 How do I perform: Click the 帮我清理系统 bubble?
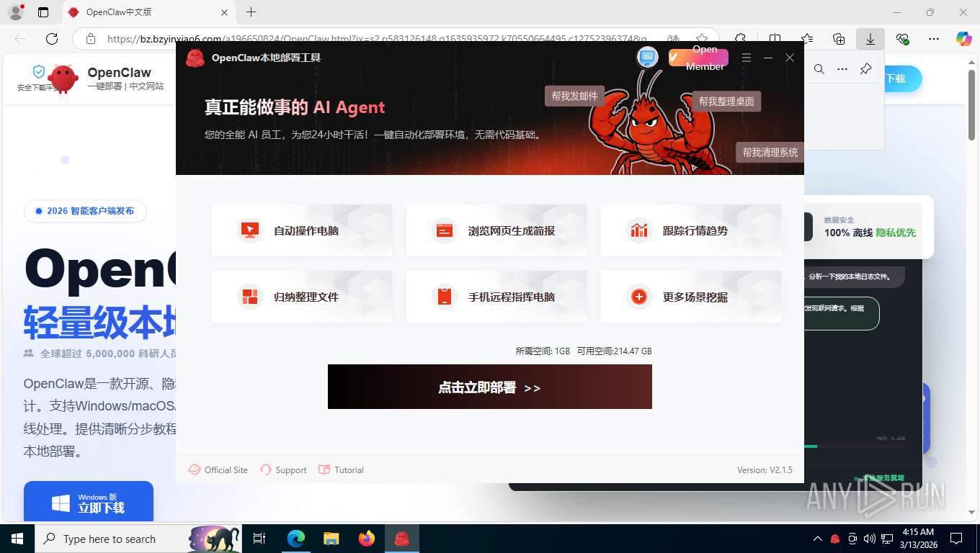click(x=770, y=153)
